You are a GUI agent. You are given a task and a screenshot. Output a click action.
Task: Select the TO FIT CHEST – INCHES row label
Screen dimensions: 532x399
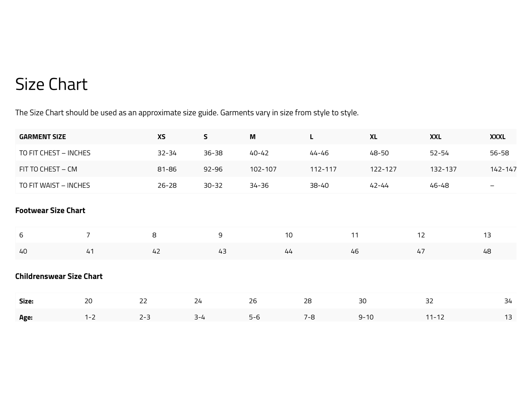(x=55, y=153)
